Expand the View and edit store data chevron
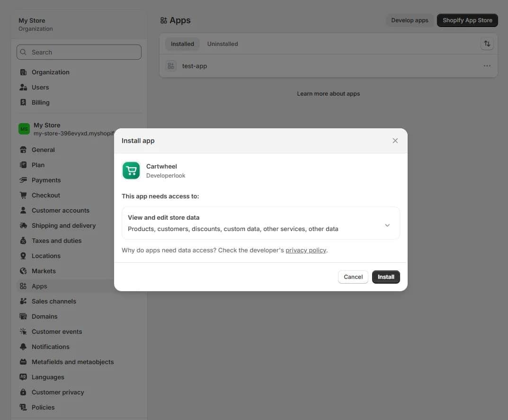Image resolution: width=508 pixels, height=420 pixels. click(x=387, y=225)
